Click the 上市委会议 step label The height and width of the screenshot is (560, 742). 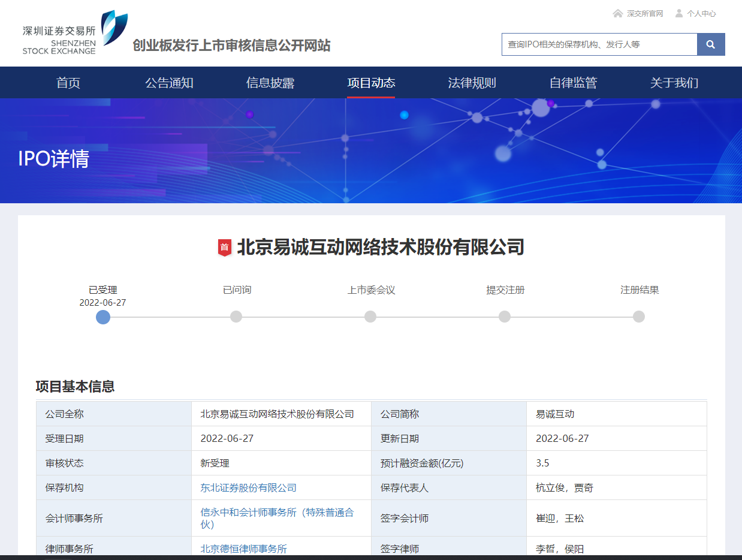[x=371, y=290]
